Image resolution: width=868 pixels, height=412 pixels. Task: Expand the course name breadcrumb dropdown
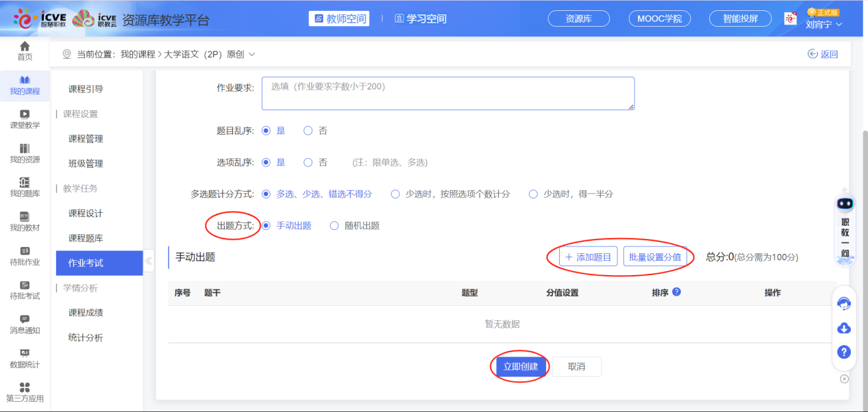pos(251,54)
